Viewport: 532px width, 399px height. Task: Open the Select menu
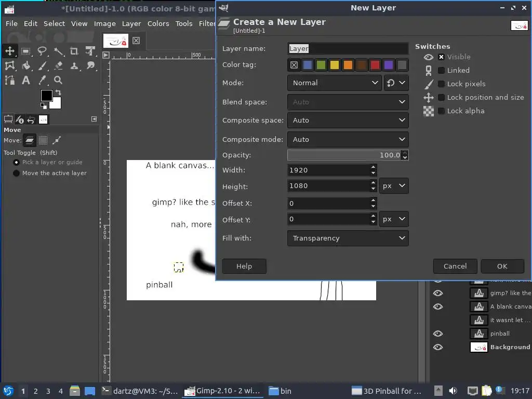(x=54, y=24)
